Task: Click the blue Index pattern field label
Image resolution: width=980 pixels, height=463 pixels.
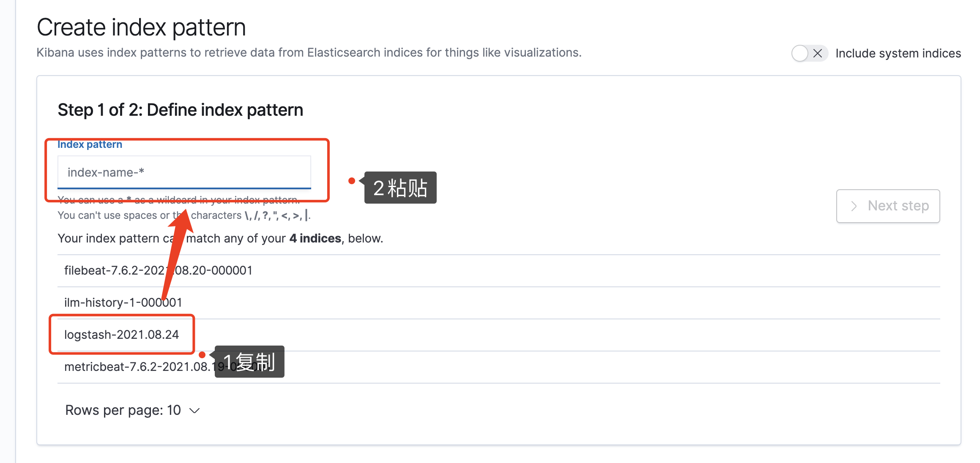Action: [x=90, y=144]
